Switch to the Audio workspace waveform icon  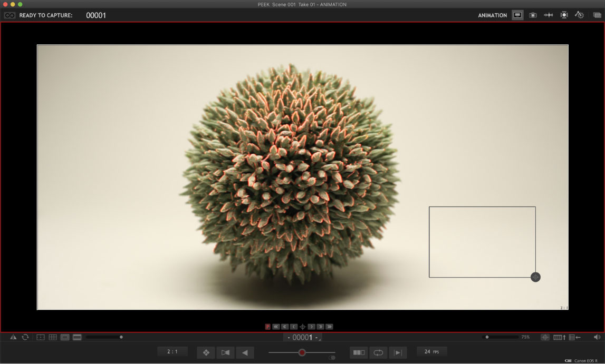549,15
